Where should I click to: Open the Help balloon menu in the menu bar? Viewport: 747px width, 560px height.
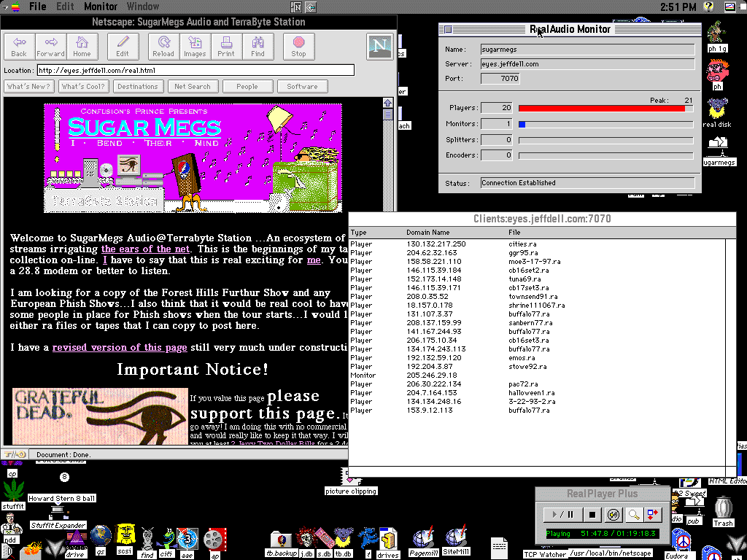pos(708,7)
